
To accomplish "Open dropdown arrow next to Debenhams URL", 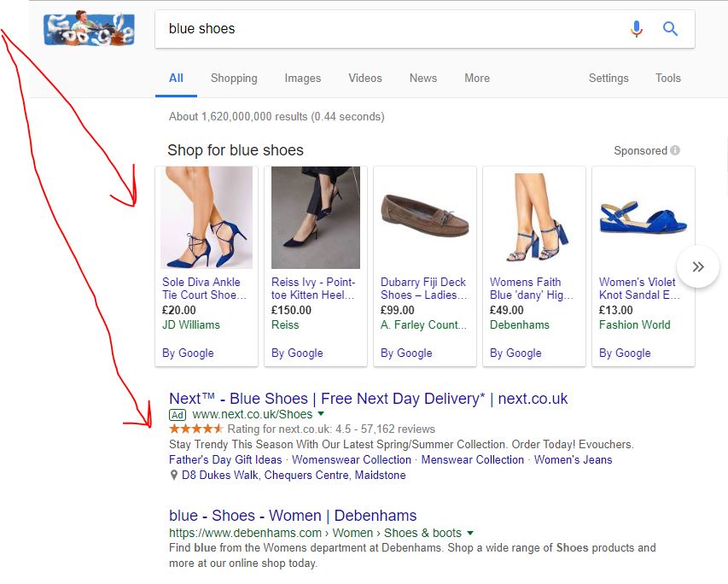I will pyautogui.click(x=469, y=533).
